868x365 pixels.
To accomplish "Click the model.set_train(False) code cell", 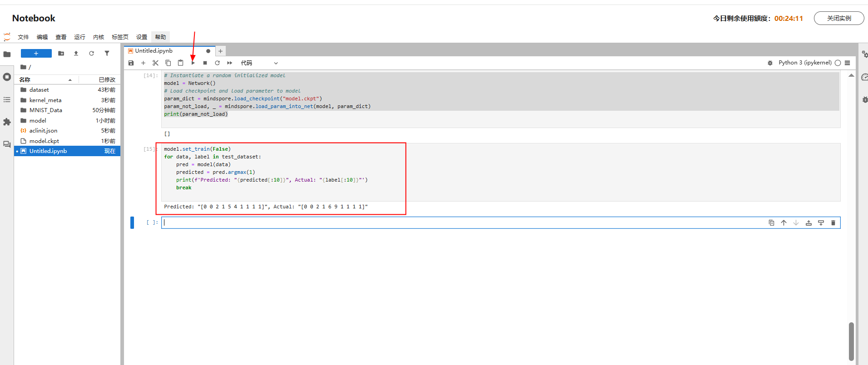I will pos(501,172).
